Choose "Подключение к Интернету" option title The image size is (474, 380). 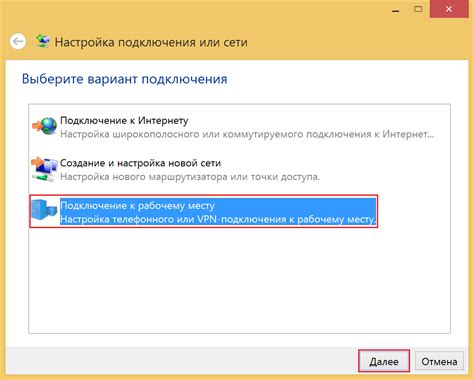tap(124, 120)
